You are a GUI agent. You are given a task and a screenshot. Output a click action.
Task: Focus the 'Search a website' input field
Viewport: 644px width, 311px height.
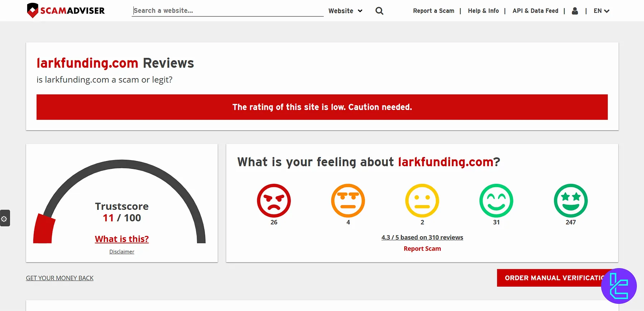[x=227, y=11]
